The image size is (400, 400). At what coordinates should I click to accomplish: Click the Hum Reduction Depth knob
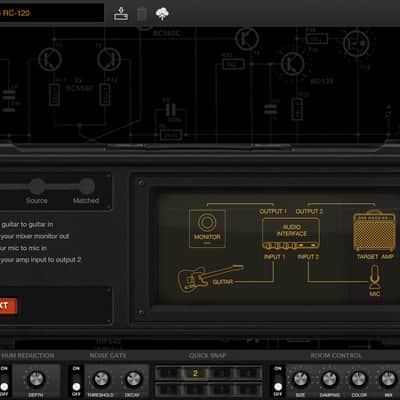click(x=36, y=379)
